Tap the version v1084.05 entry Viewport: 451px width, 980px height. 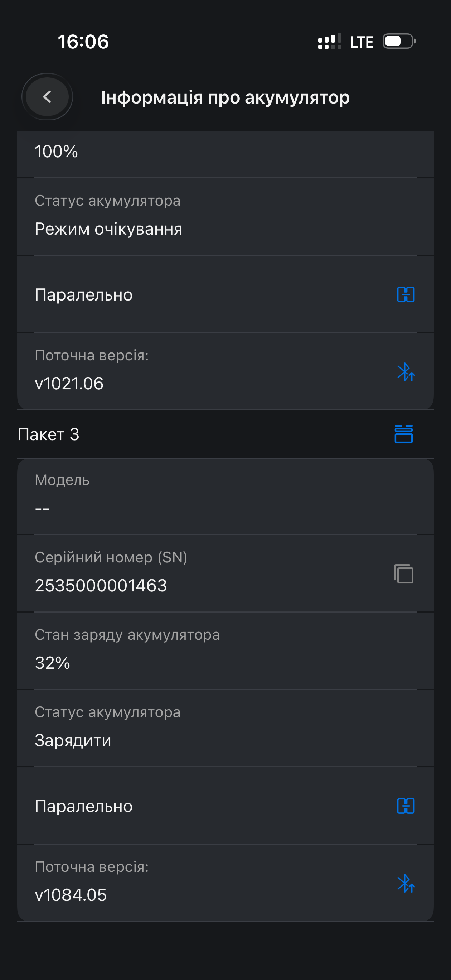71,895
